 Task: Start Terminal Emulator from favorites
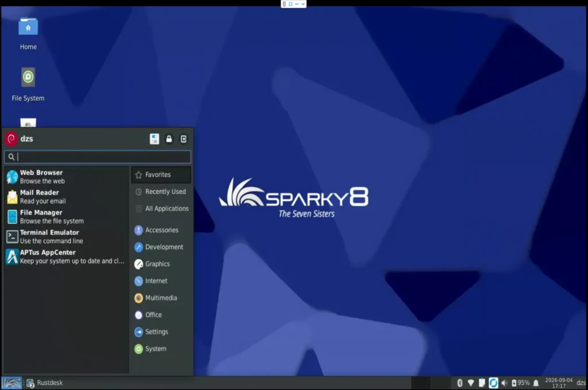66,236
